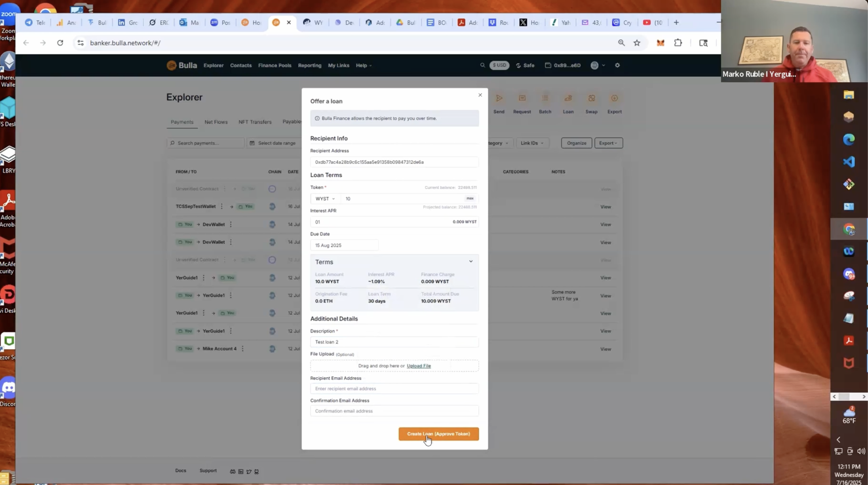Click the Safe button in header
This screenshot has height=485, width=868.
click(525, 66)
